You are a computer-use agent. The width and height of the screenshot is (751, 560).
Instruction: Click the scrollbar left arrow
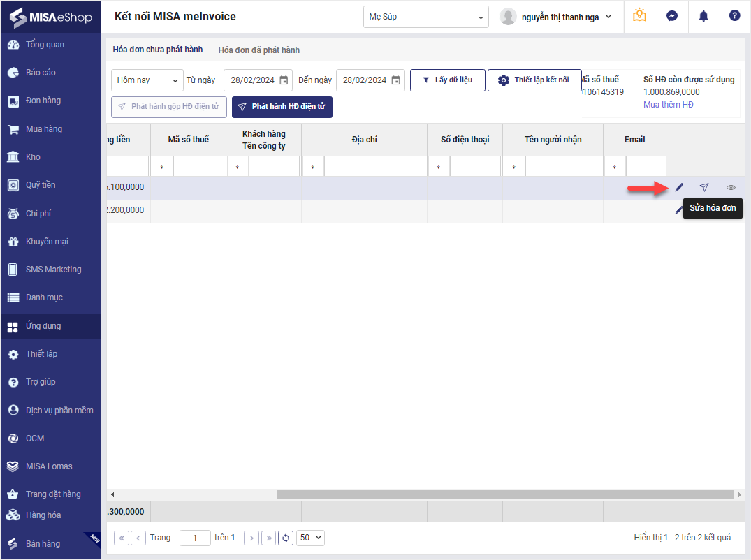pos(112,494)
